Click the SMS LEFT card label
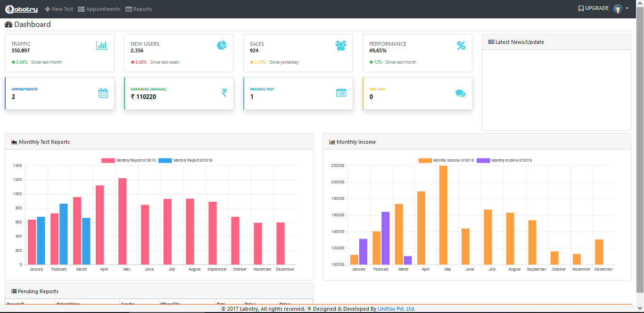Viewport: 644px width, 313px height. click(378, 89)
